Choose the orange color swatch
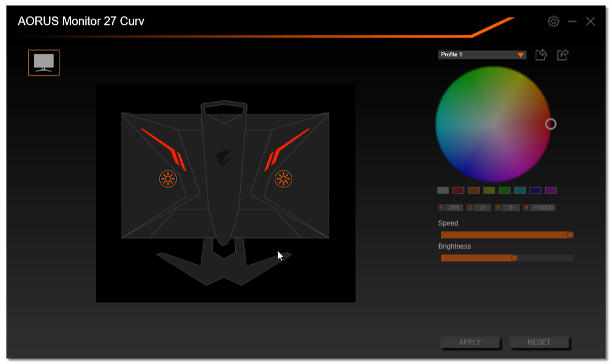Screen dimensions: 612x364 coord(474,190)
